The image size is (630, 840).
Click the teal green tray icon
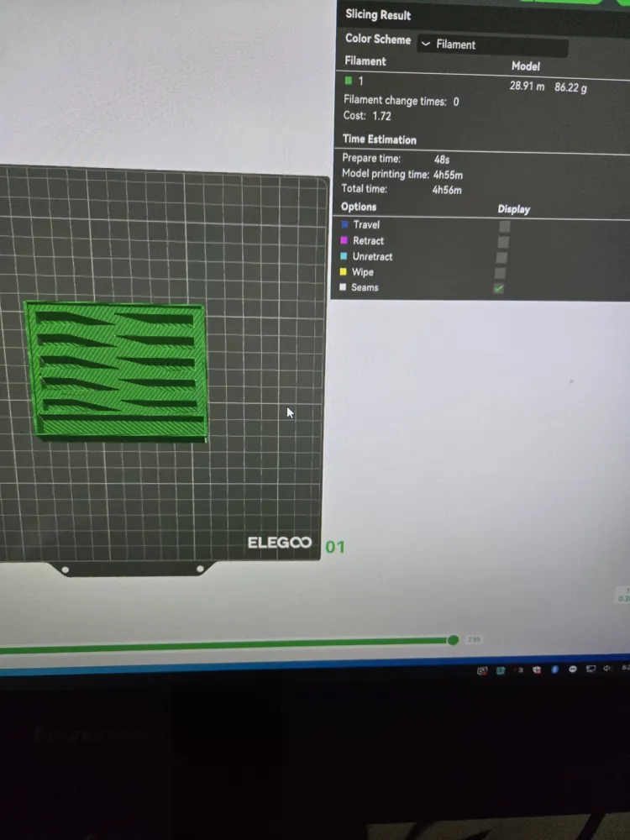(x=501, y=670)
